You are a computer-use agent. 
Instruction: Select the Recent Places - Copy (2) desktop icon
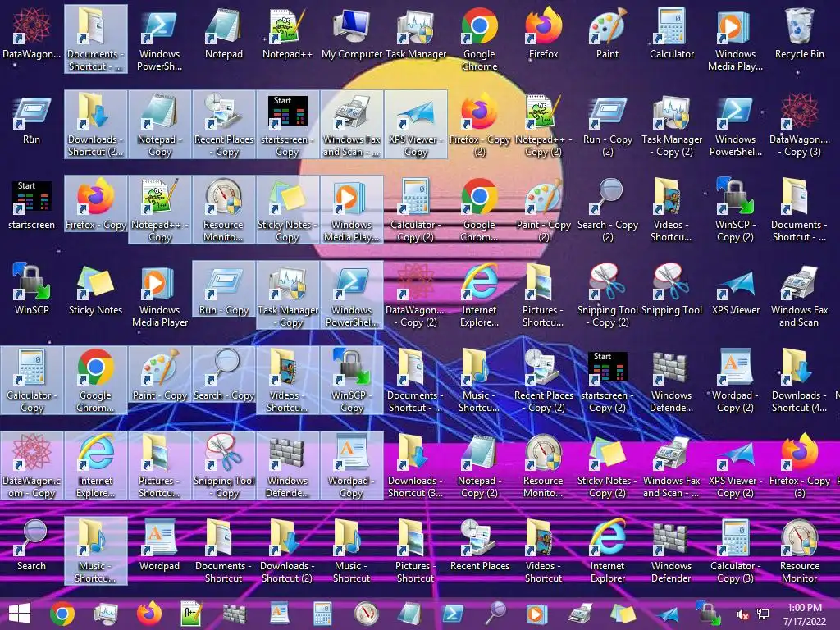(x=543, y=381)
